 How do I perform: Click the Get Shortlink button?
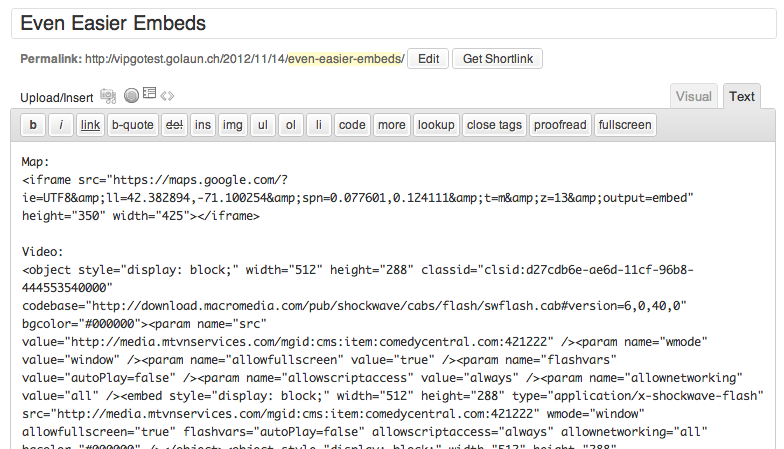pos(498,58)
